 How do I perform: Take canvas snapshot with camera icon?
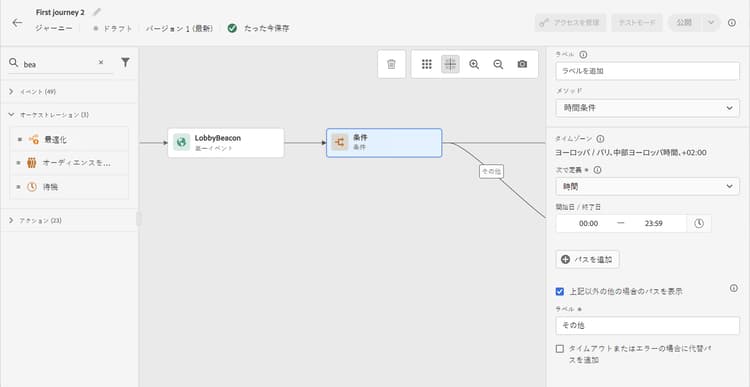(522, 64)
